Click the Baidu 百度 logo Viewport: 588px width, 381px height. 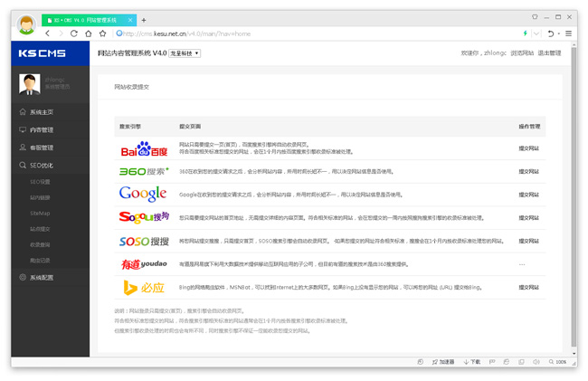coord(144,148)
